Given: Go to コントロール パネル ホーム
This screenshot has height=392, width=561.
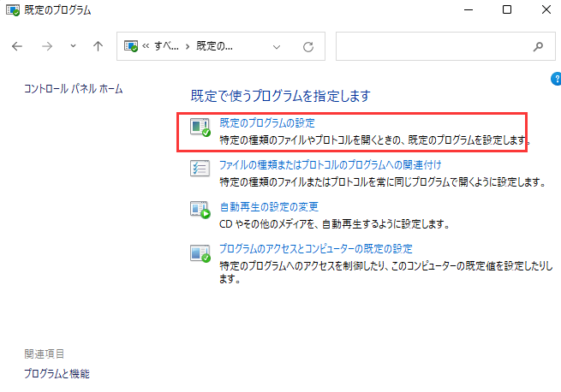Looking at the screenshot, I should pyautogui.click(x=74, y=89).
